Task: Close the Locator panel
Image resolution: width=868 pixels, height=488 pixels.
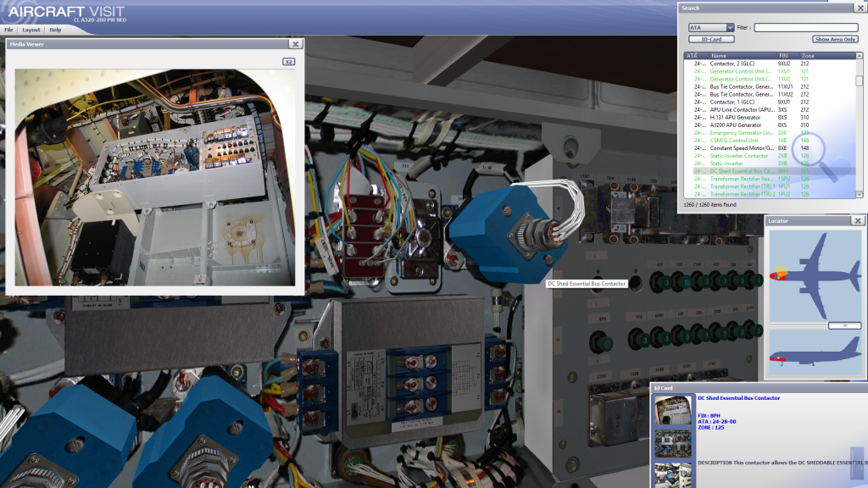Action: pos(858,221)
